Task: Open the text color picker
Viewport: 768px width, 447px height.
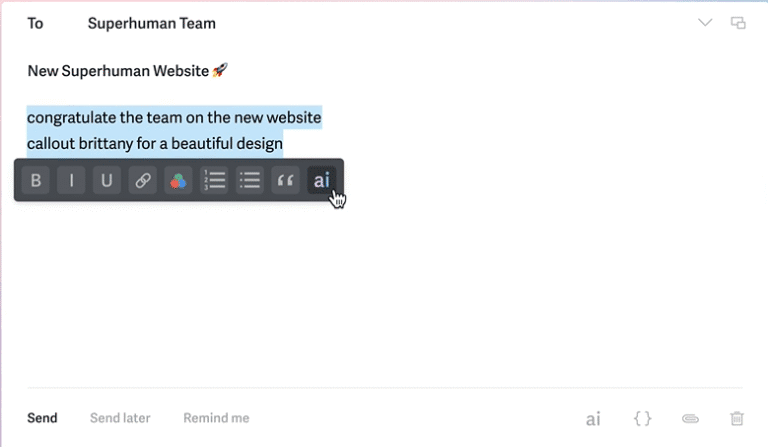Action: [178, 180]
